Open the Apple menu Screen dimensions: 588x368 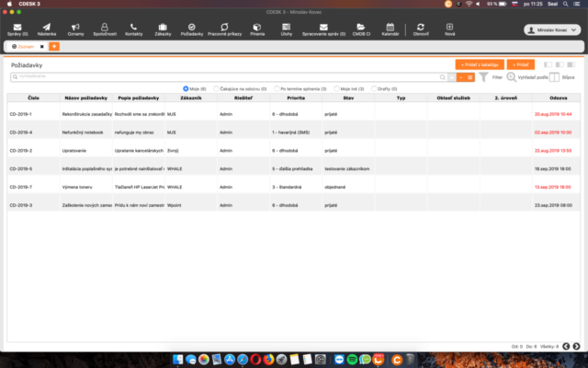tap(9, 4)
